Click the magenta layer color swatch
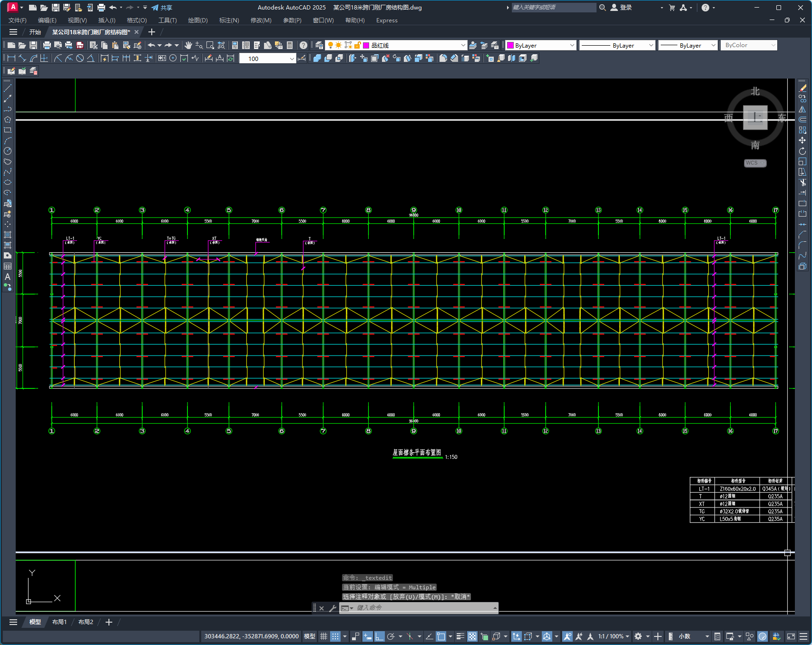812x645 pixels. pos(366,45)
